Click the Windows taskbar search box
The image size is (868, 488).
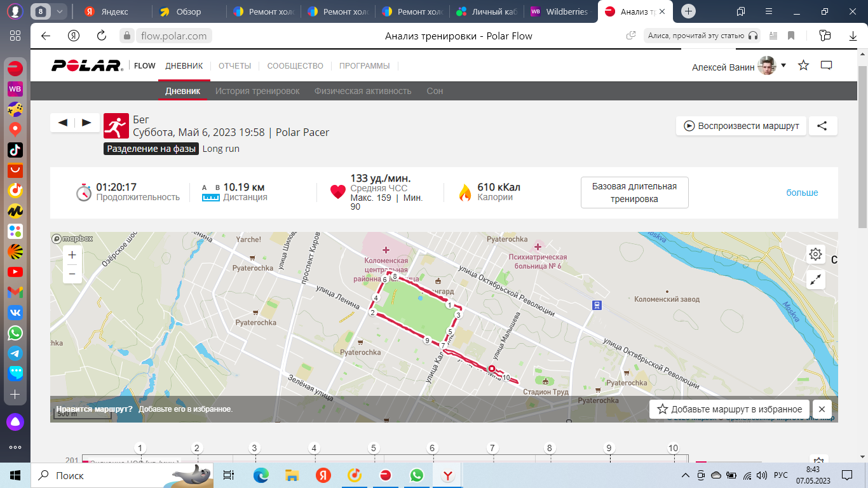123,475
